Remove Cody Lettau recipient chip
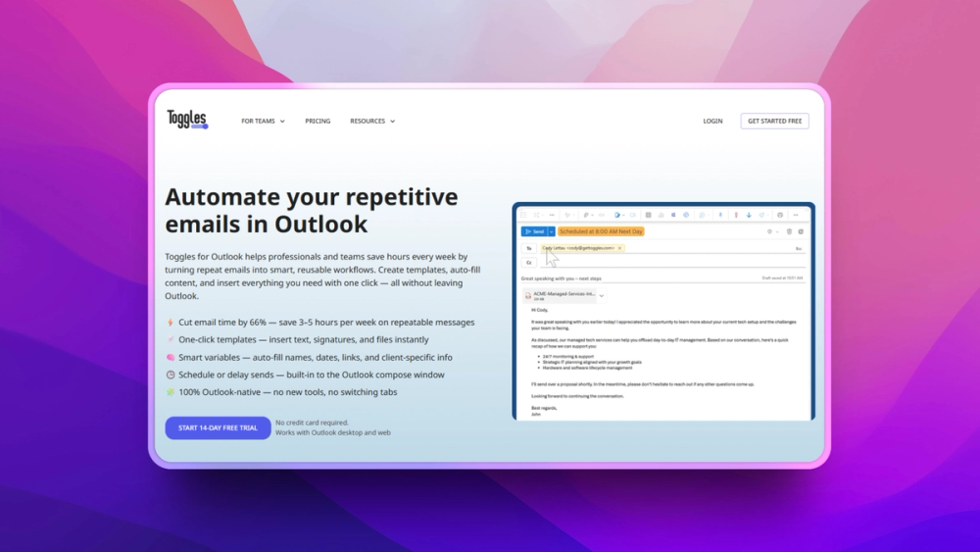Image resolution: width=980 pixels, height=552 pixels. 619,248
